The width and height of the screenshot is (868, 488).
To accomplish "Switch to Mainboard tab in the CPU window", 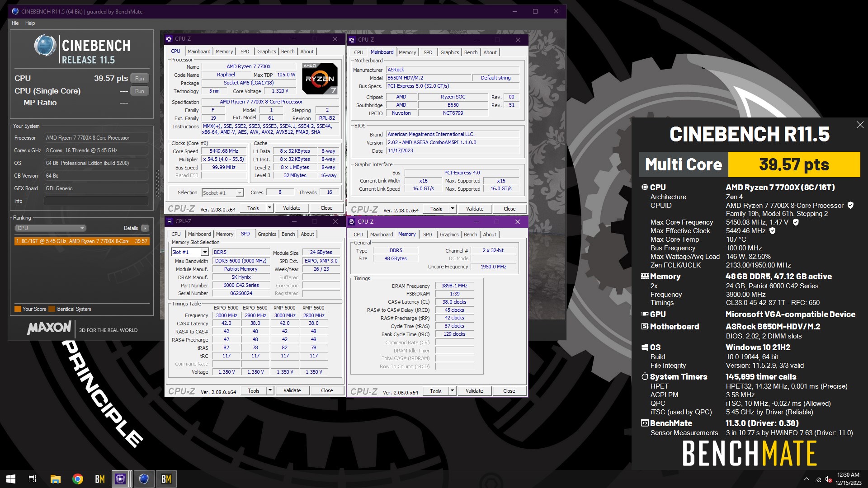I will [x=199, y=52].
